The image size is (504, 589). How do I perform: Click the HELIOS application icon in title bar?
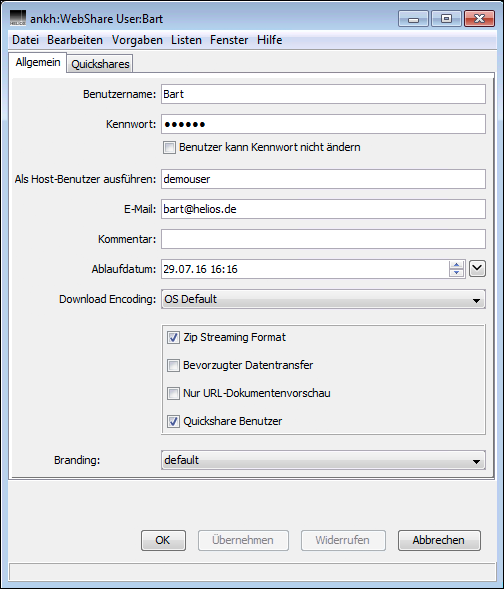point(18,18)
